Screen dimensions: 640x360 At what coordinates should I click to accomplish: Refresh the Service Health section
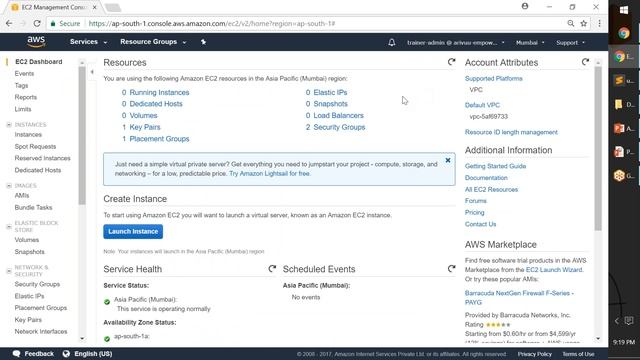coord(272,269)
